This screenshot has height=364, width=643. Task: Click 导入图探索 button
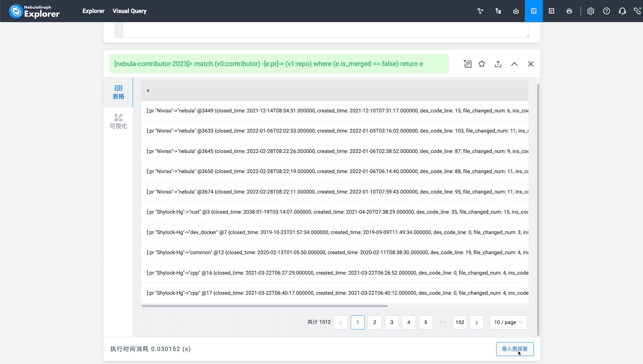(x=515, y=349)
